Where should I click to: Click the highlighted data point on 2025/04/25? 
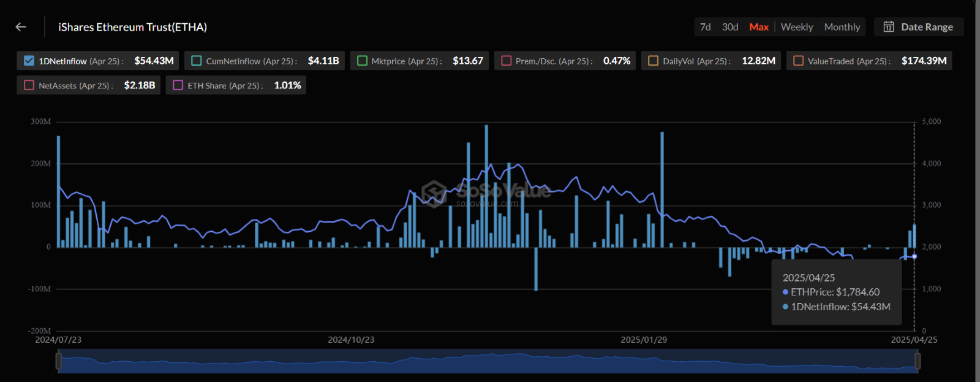914,256
